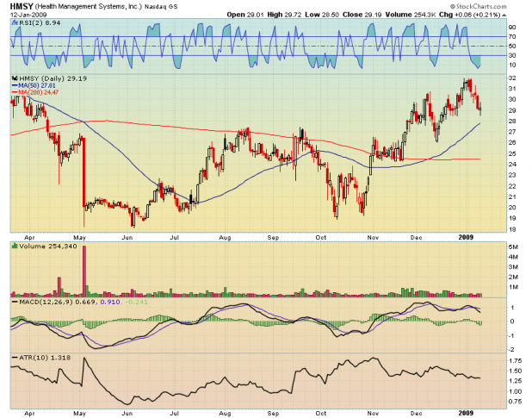The height and width of the screenshot is (418, 532).
Task: Select the MA(200) 24.47 legend label
Action: point(39,92)
